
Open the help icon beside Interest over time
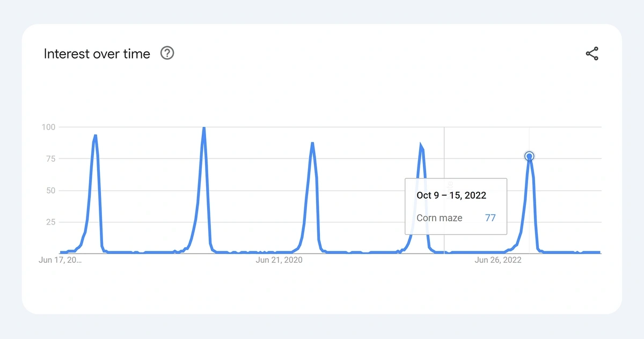pos(167,53)
